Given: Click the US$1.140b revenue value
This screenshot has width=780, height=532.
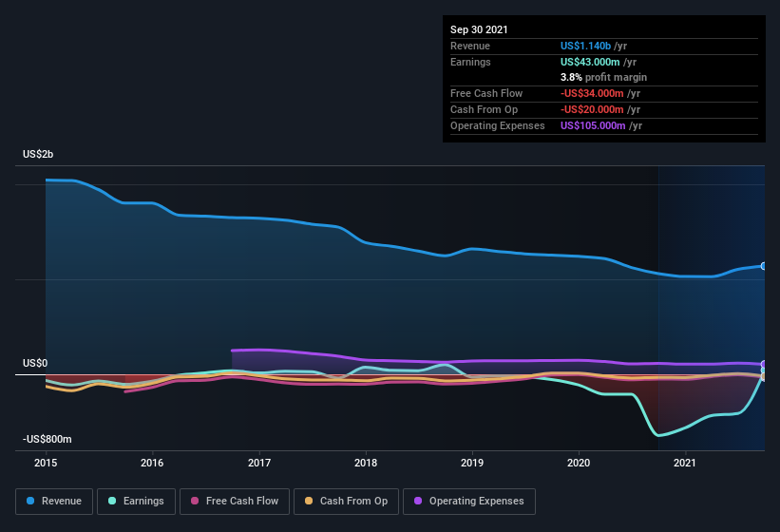Looking at the screenshot, I should click(x=585, y=46).
